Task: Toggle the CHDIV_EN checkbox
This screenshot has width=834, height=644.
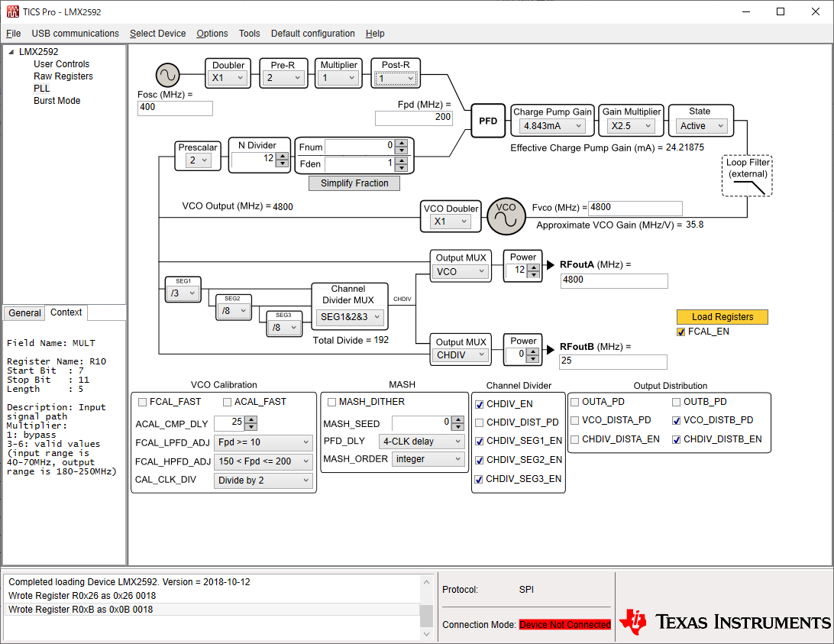Action: click(x=479, y=404)
